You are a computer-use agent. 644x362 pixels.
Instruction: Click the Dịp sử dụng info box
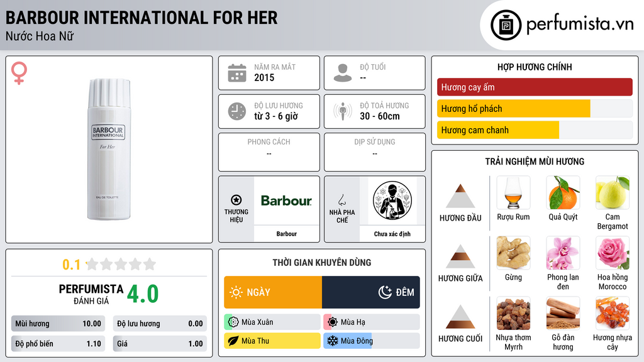375,152
